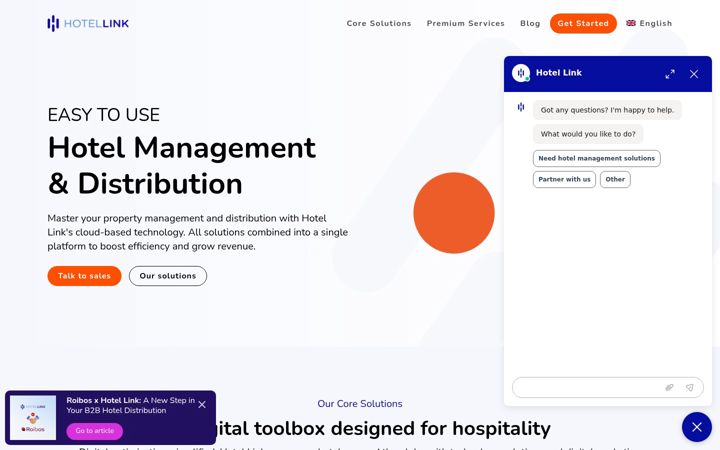Open Premium Services menu
Image resolution: width=720 pixels, height=450 pixels.
click(465, 23)
